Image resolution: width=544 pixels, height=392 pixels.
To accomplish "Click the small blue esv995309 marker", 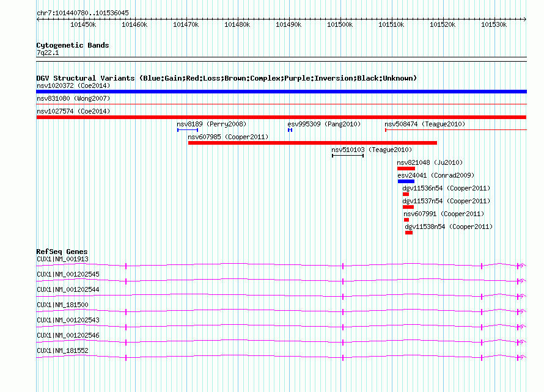I will 290,130.
